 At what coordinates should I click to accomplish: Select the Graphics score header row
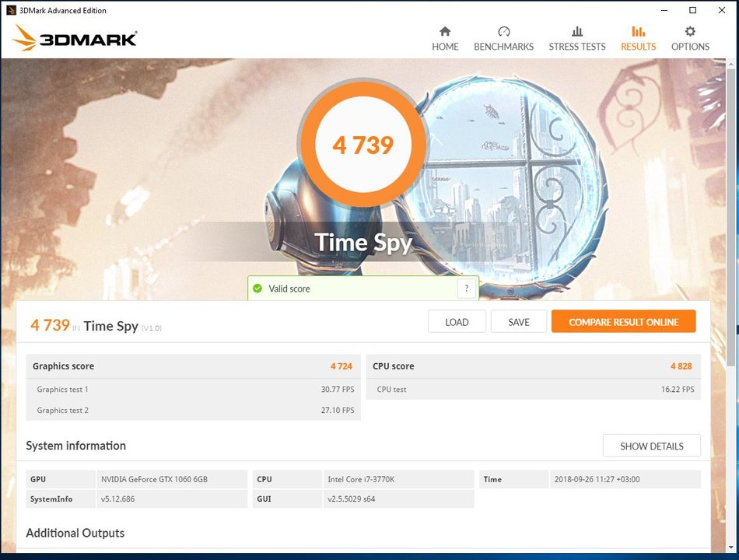pyautogui.click(x=193, y=366)
